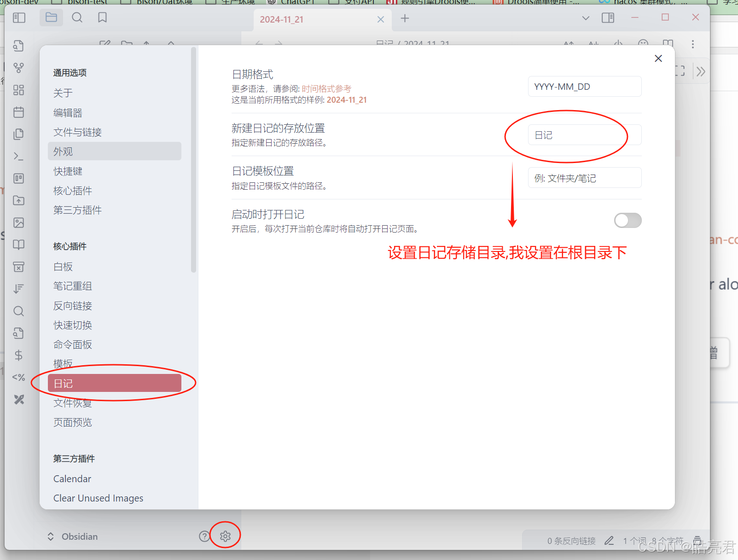Screen dimensions: 738x560
Task: Open the file explorer folder icon
Action: (x=51, y=18)
